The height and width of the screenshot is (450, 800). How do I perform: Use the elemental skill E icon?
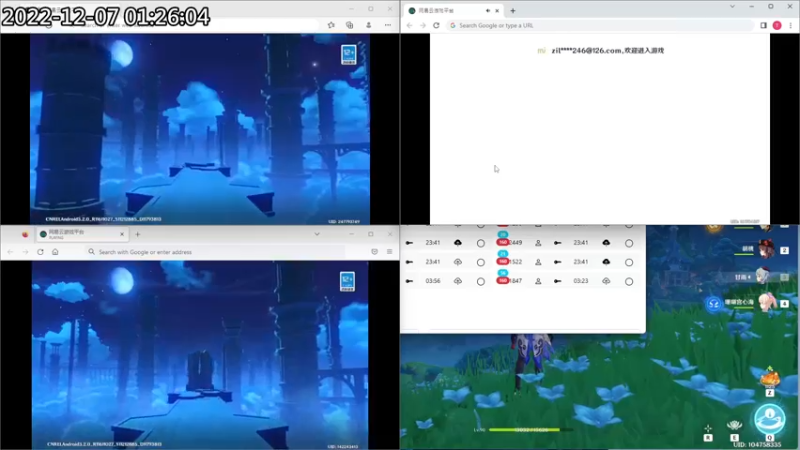coord(734,425)
